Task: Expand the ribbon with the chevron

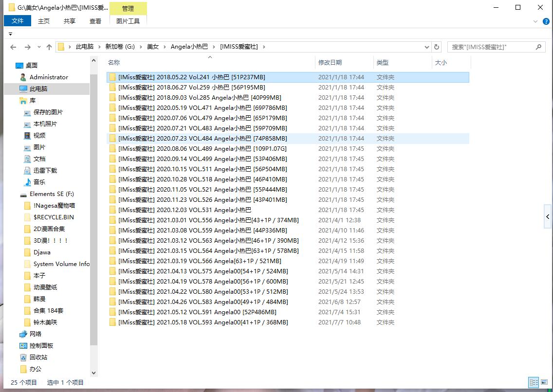Action: (535, 21)
